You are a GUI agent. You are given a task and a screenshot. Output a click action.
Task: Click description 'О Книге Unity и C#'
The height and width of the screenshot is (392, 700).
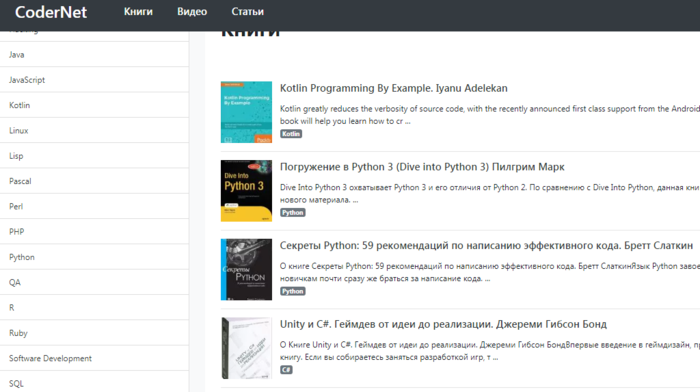click(x=490, y=350)
